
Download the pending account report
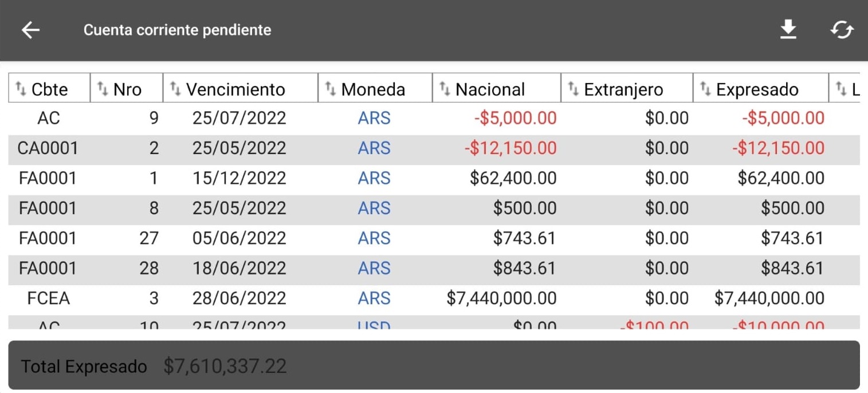788,30
